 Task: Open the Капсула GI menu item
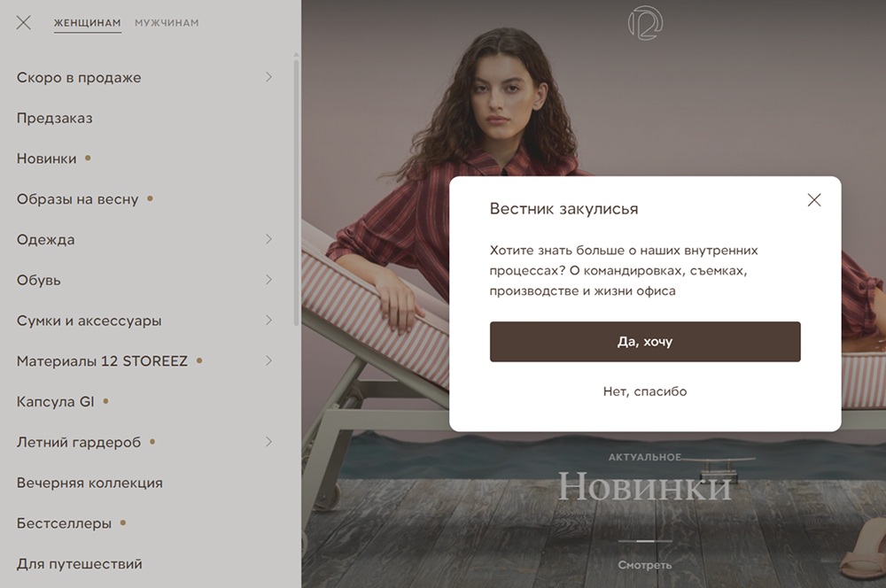(x=55, y=402)
